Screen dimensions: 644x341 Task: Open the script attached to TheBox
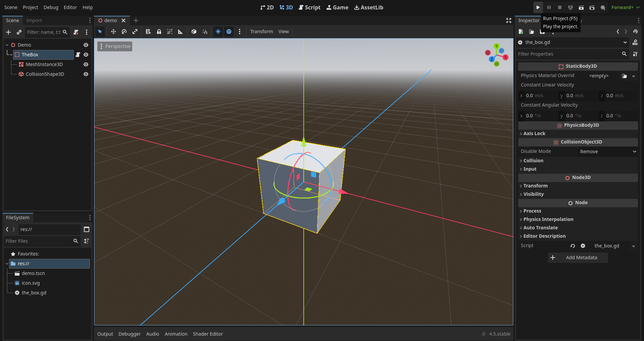point(78,55)
